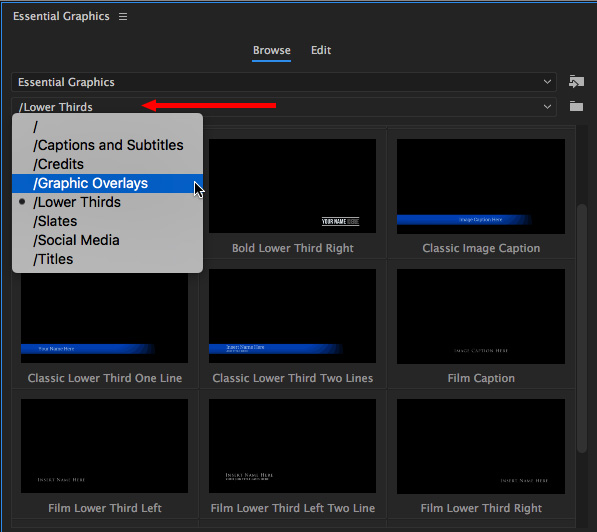Screen dimensions: 597x532
Task: Open the Essential Graphics panel menu icon
Action: point(123,16)
